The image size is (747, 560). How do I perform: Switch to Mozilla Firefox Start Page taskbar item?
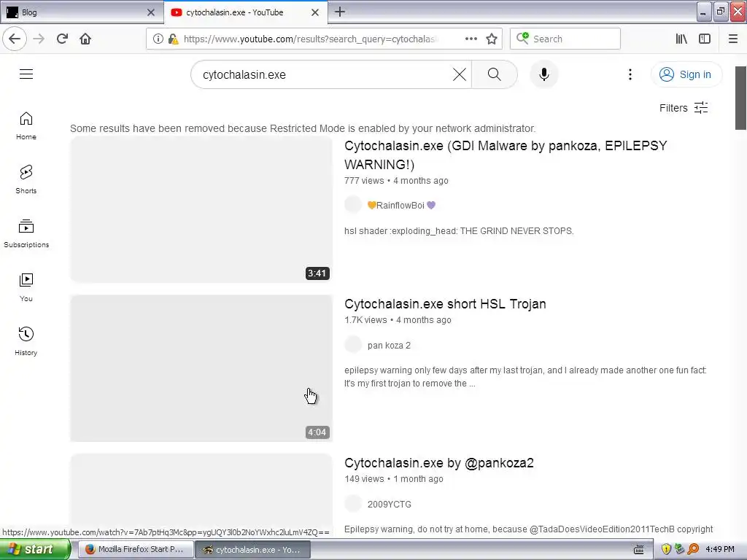(136, 549)
